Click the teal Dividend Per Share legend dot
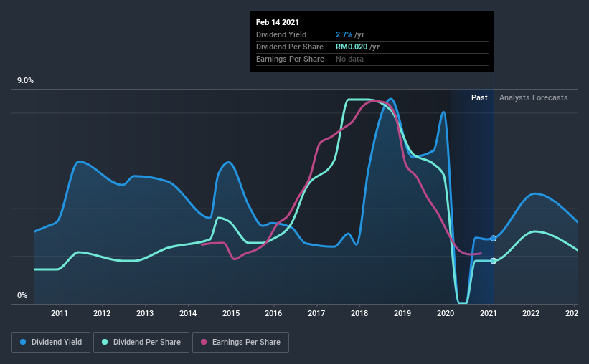The width and height of the screenshot is (589, 364). (105, 342)
